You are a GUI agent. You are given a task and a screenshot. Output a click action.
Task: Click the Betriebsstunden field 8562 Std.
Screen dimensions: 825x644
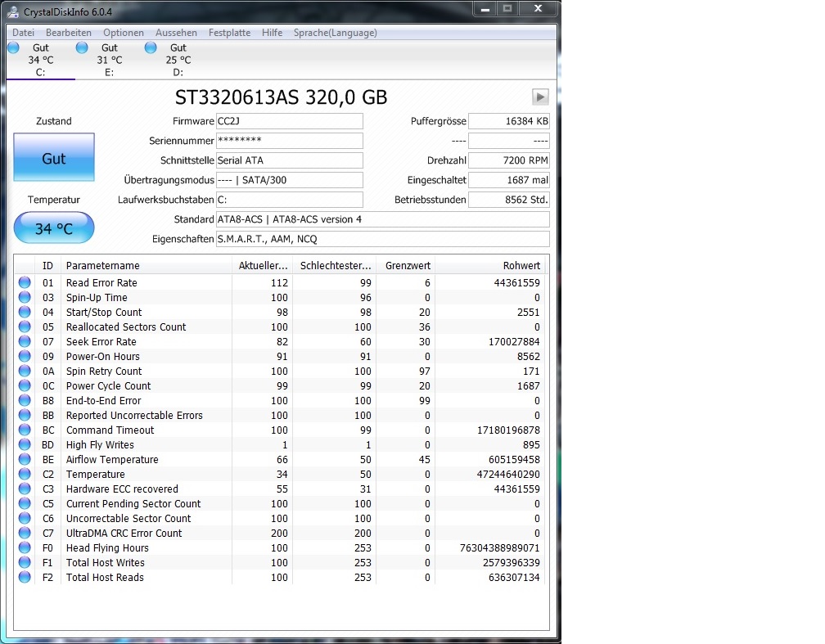point(509,200)
